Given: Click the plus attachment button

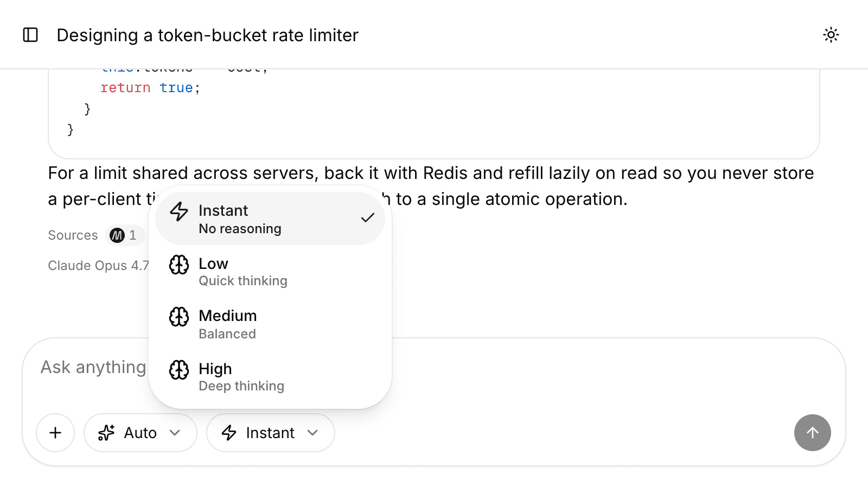Looking at the screenshot, I should click(55, 433).
